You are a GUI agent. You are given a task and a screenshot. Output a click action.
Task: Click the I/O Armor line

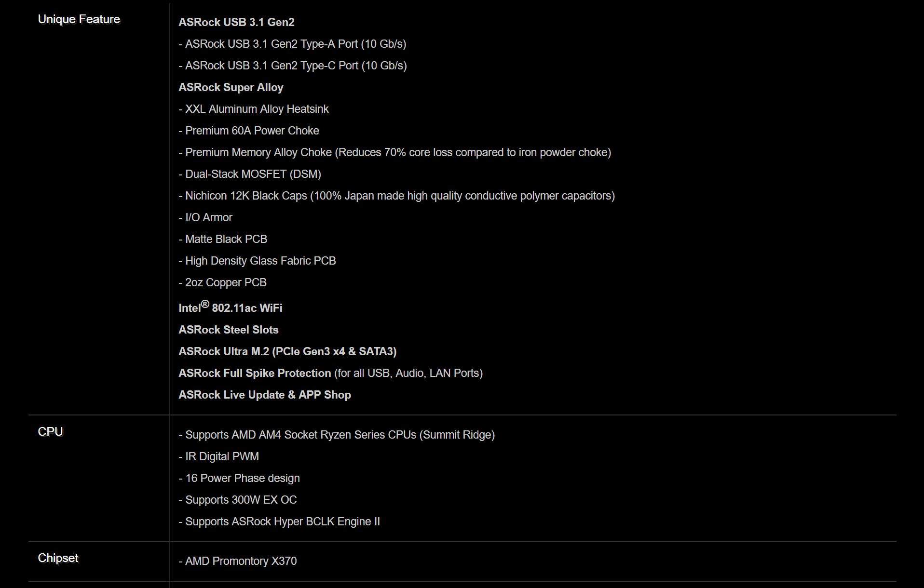pyautogui.click(x=205, y=217)
